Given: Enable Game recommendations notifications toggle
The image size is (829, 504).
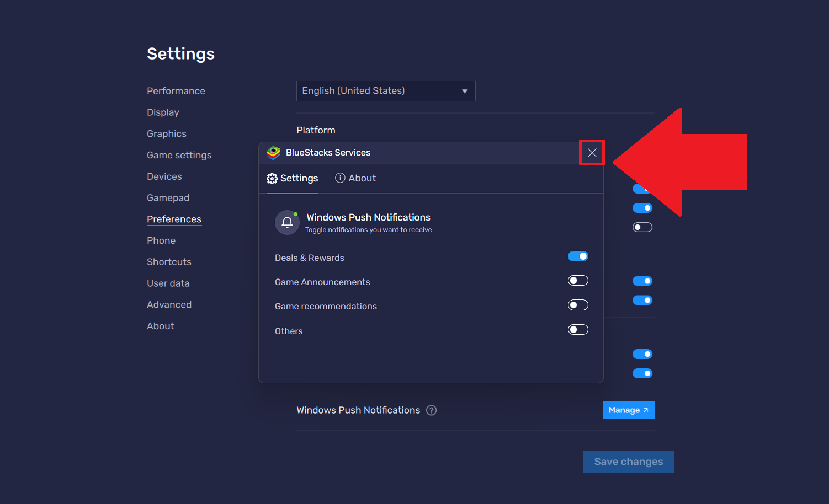Looking at the screenshot, I should tap(578, 305).
